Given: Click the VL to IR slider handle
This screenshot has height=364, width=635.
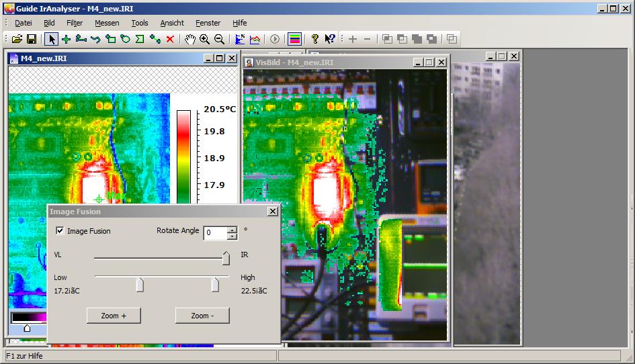Looking at the screenshot, I should pyautogui.click(x=226, y=258).
